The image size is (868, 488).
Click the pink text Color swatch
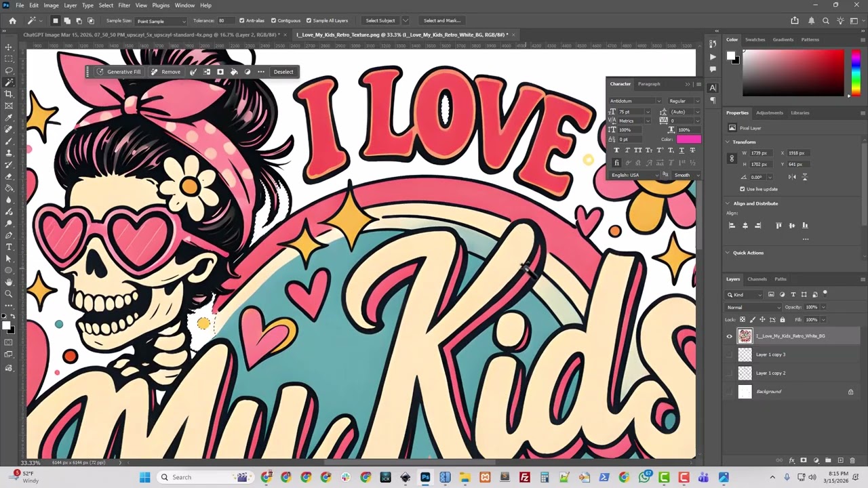pos(688,139)
